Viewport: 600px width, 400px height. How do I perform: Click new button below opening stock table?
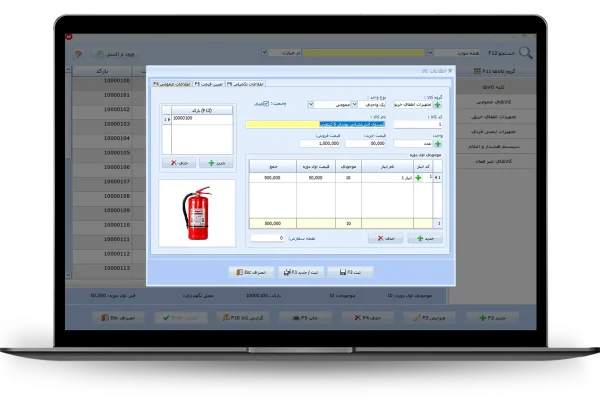(x=425, y=238)
